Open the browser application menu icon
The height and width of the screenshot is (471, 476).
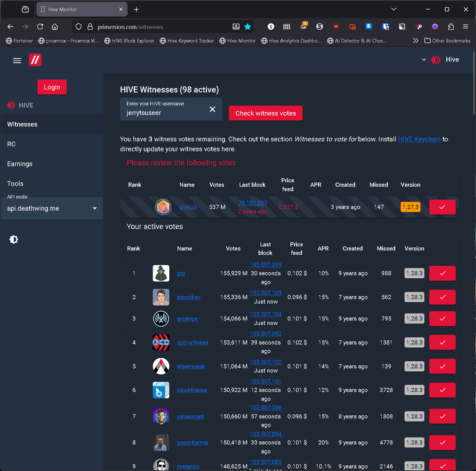coord(465,27)
